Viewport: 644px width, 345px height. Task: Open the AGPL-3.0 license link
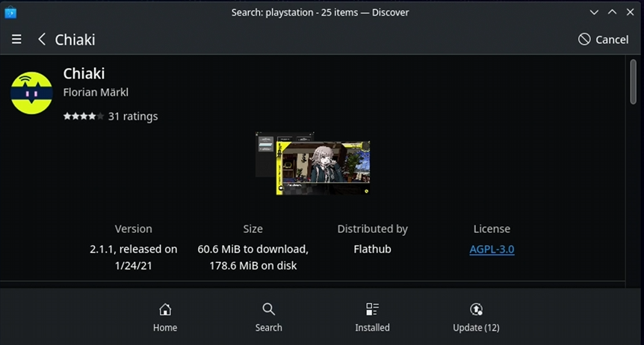tap(492, 249)
